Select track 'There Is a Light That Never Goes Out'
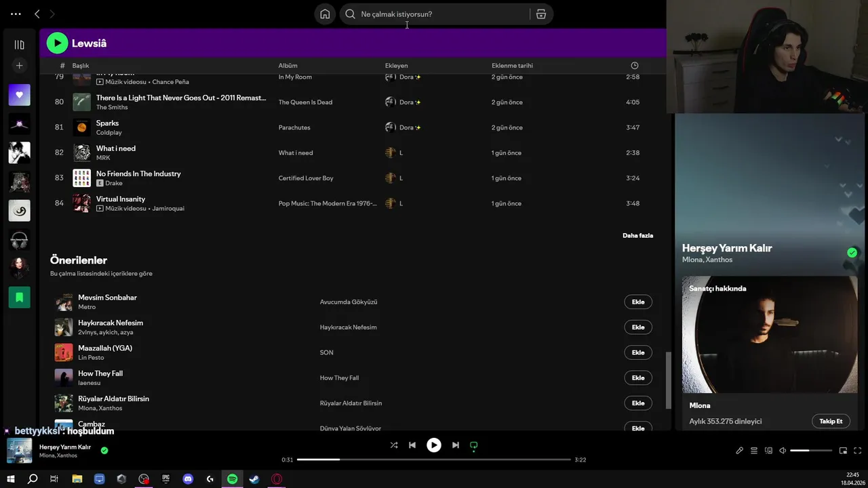Viewport: 868px width, 488px height. tap(181, 98)
